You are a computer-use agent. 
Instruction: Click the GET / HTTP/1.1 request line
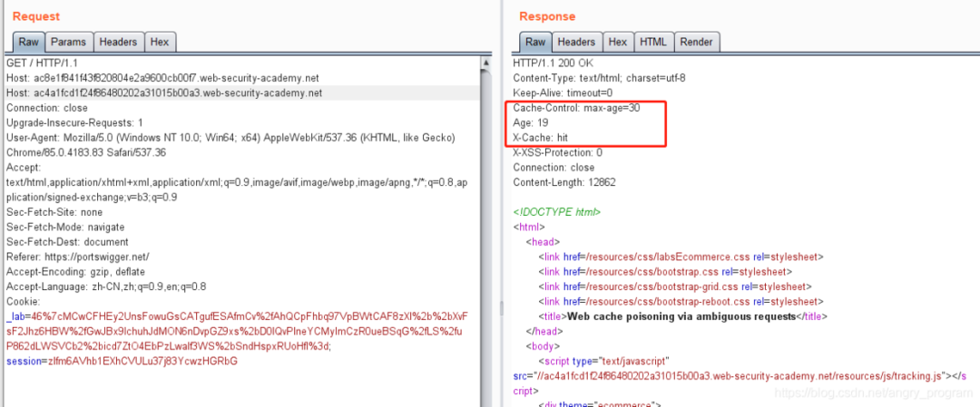tap(43, 63)
